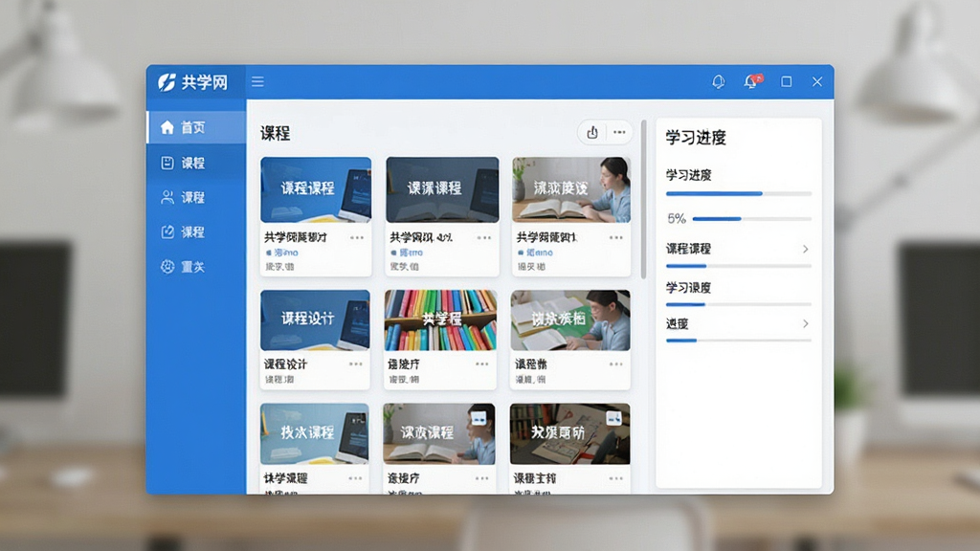Open the 重关 item with gear icon
Image resolution: width=980 pixels, height=551 pixels.
coord(195,267)
